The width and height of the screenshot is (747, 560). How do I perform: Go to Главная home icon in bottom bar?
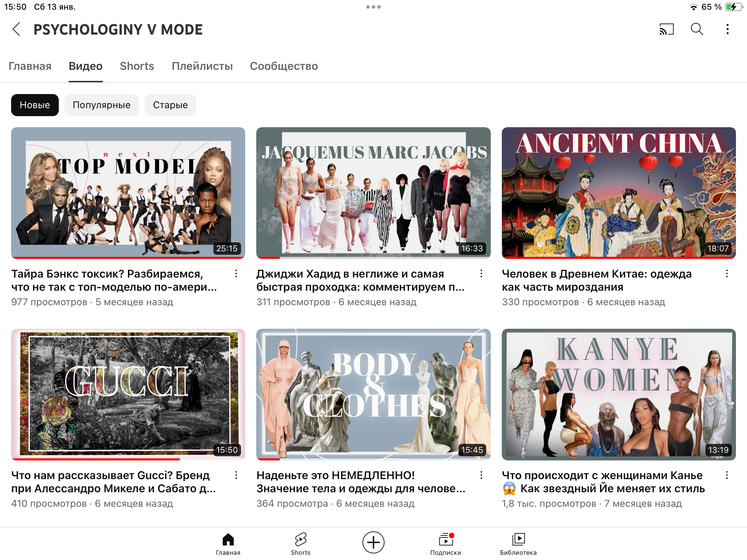pos(228,543)
